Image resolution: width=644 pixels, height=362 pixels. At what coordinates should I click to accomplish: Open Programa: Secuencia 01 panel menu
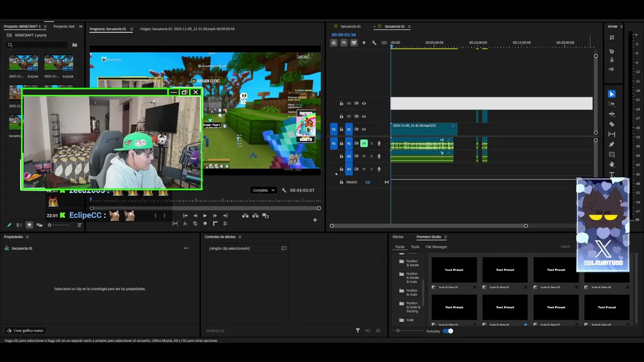pyautogui.click(x=132, y=29)
